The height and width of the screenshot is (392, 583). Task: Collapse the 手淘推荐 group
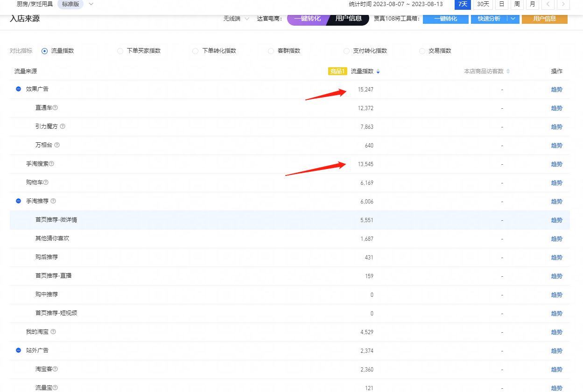coord(19,201)
